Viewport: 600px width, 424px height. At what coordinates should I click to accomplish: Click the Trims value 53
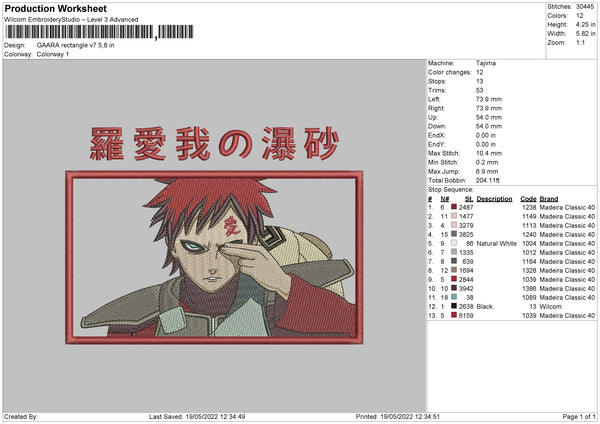coord(479,90)
